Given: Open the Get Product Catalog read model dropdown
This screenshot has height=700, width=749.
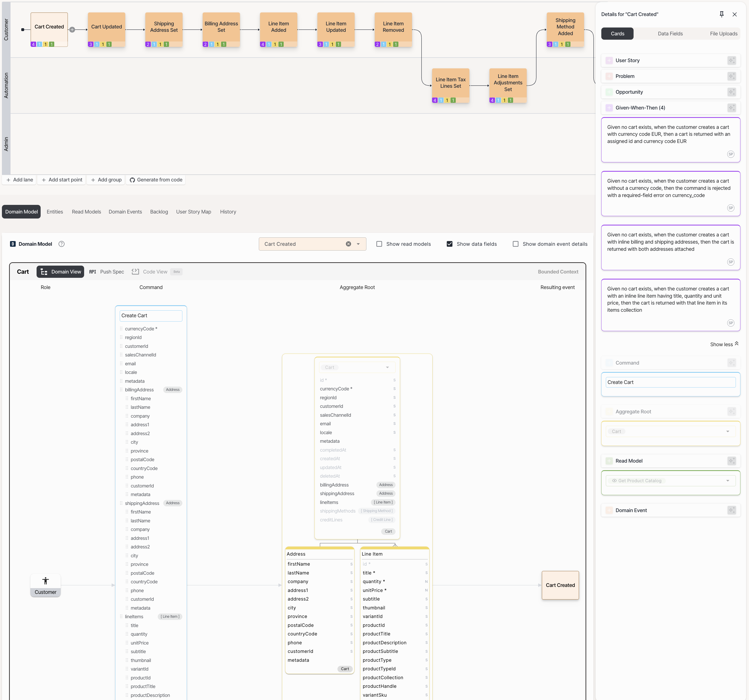Looking at the screenshot, I should [727, 481].
